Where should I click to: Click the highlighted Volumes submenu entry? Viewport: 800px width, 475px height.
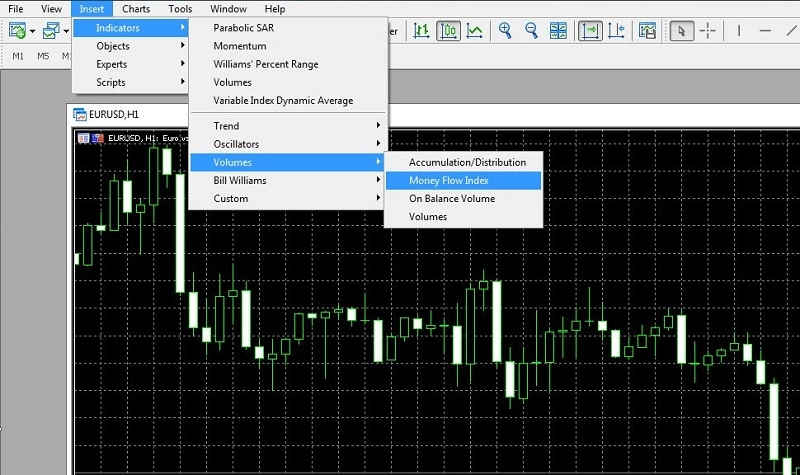click(x=288, y=162)
